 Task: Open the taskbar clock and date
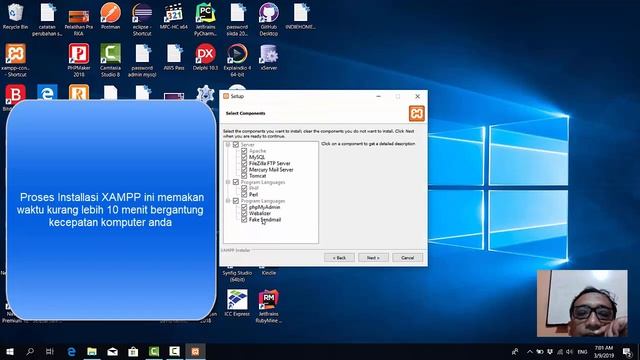click(x=604, y=351)
